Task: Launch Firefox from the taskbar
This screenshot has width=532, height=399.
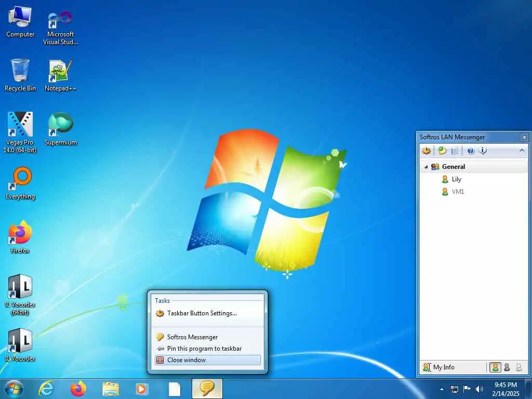Action: click(78, 389)
